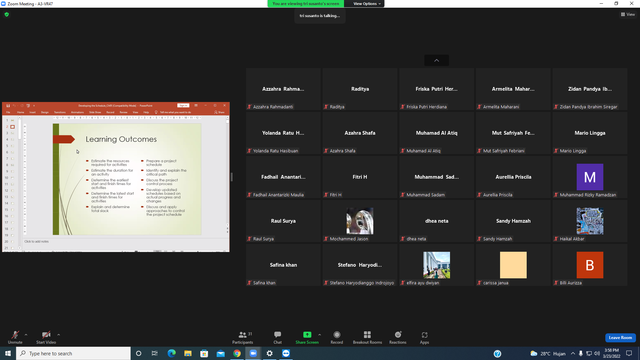Select Azzahra Rahmadanti's video tile

click(x=283, y=89)
